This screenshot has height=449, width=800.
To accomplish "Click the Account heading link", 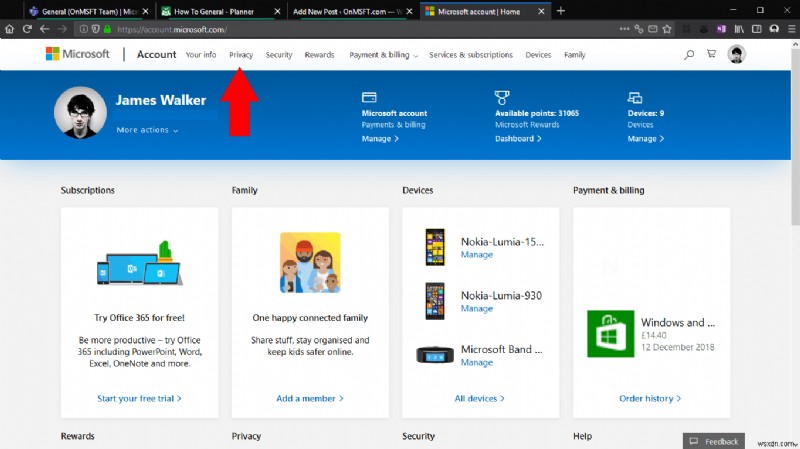I will pyautogui.click(x=156, y=54).
